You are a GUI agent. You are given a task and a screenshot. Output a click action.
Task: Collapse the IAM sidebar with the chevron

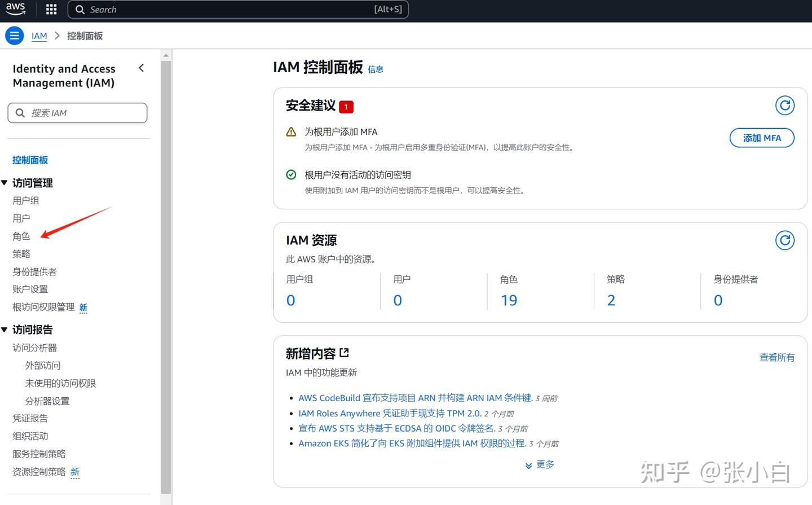click(x=142, y=68)
